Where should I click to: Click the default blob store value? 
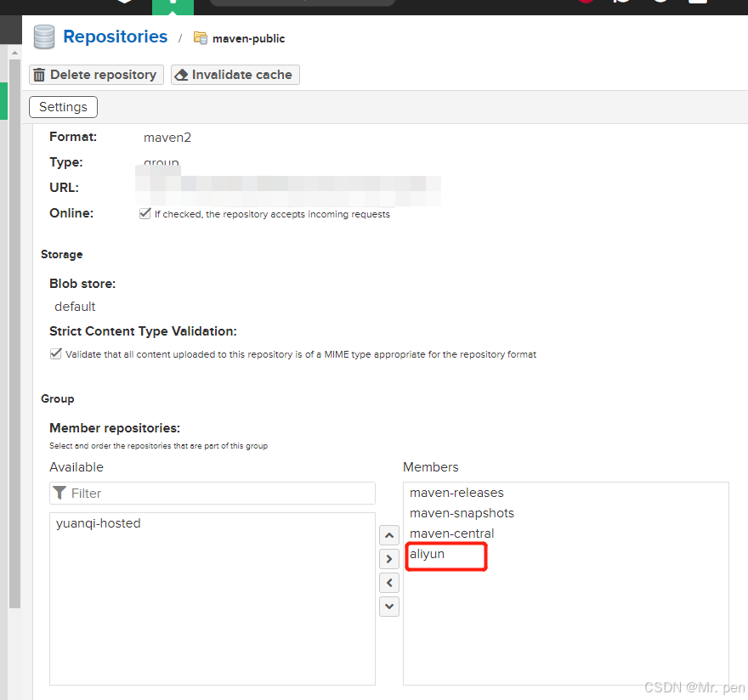click(x=75, y=306)
